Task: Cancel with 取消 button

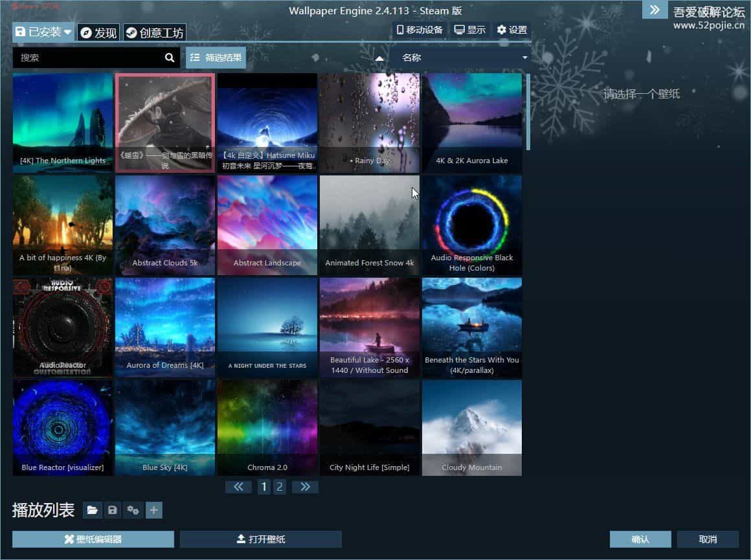Action: click(708, 539)
